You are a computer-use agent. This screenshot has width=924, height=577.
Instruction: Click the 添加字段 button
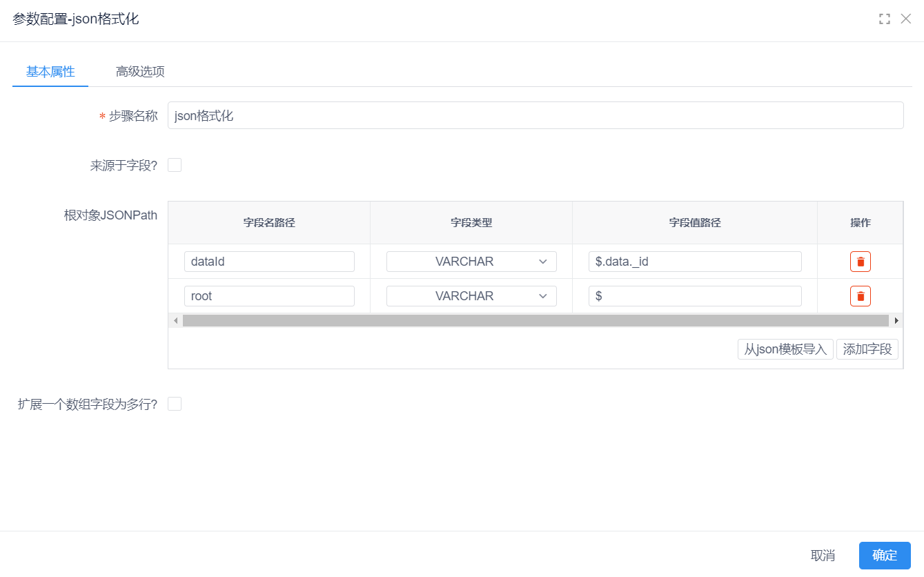(867, 349)
